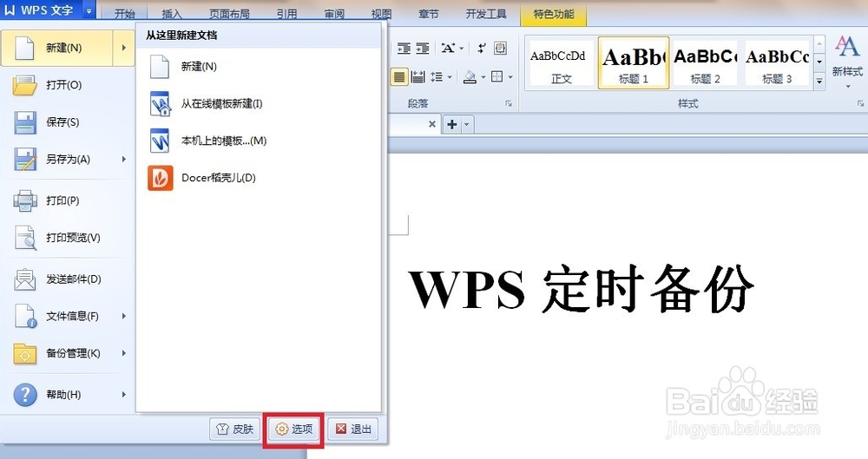Open the 新建(N) menu entry
Viewport: 868px width, 459px height.
click(57, 49)
